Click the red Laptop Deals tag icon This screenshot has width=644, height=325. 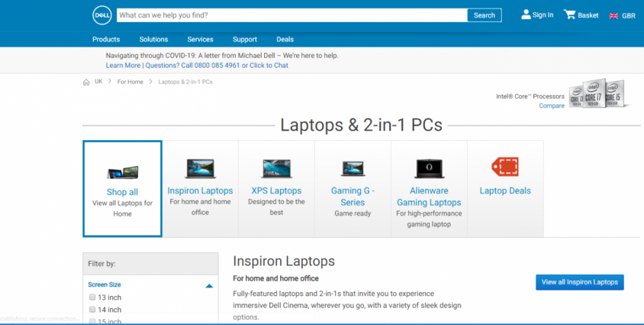tap(505, 167)
